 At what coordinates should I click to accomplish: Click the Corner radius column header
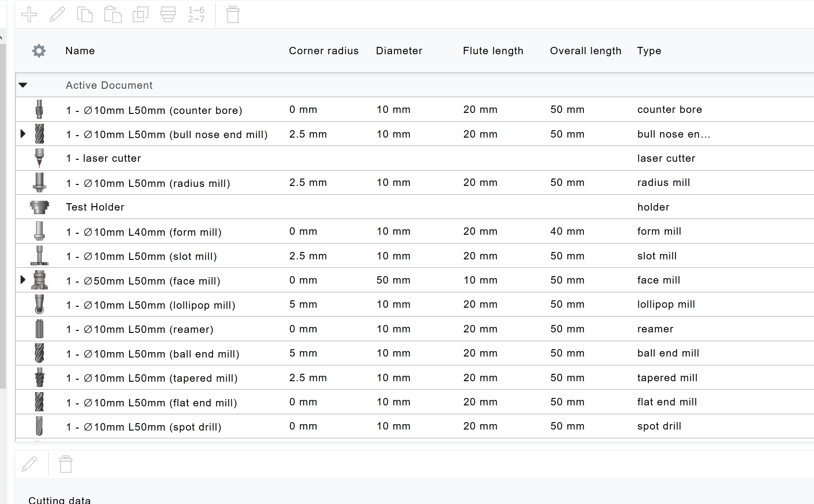(x=323, y=51)
